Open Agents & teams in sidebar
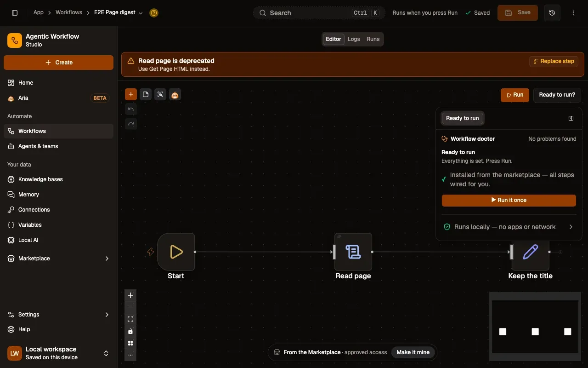 coord(59,146)
